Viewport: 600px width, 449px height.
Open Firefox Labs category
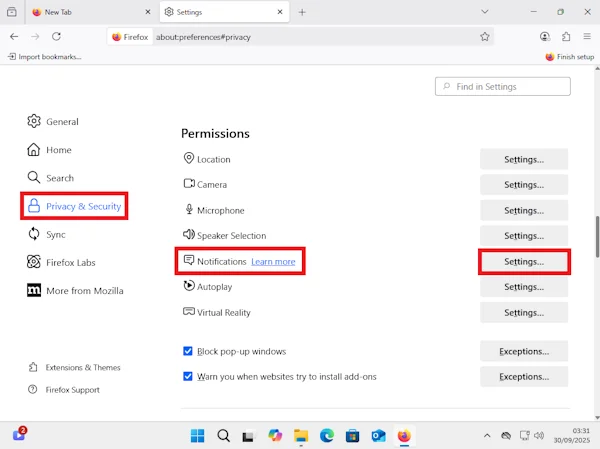point(61,263)
